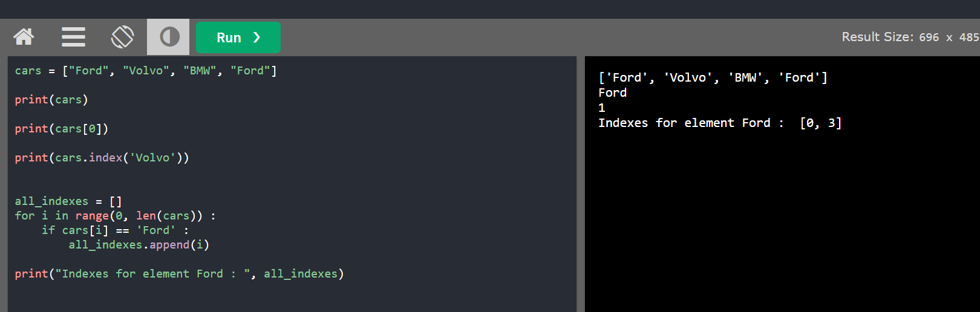Click the 'print(cars)' code line
980x312 pixels.
[51, 100]
